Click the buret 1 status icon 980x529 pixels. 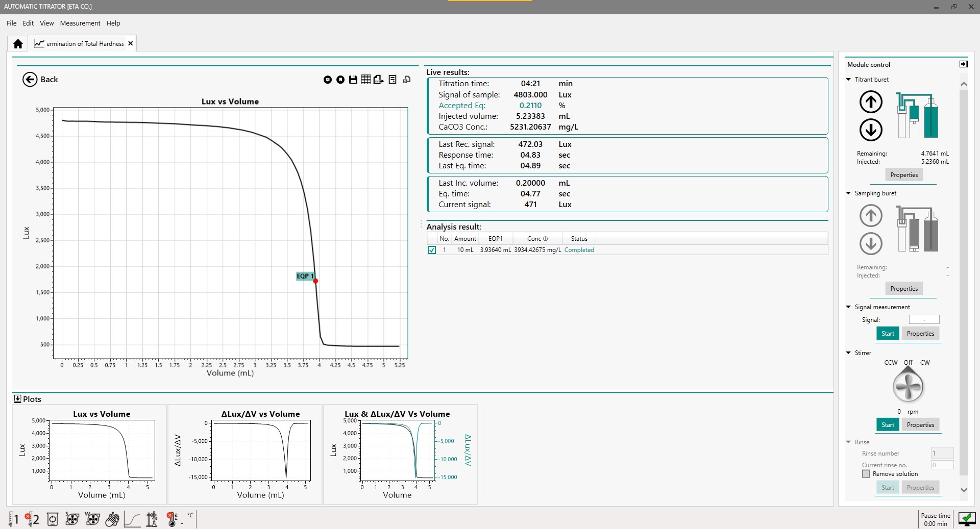point(13,519)
